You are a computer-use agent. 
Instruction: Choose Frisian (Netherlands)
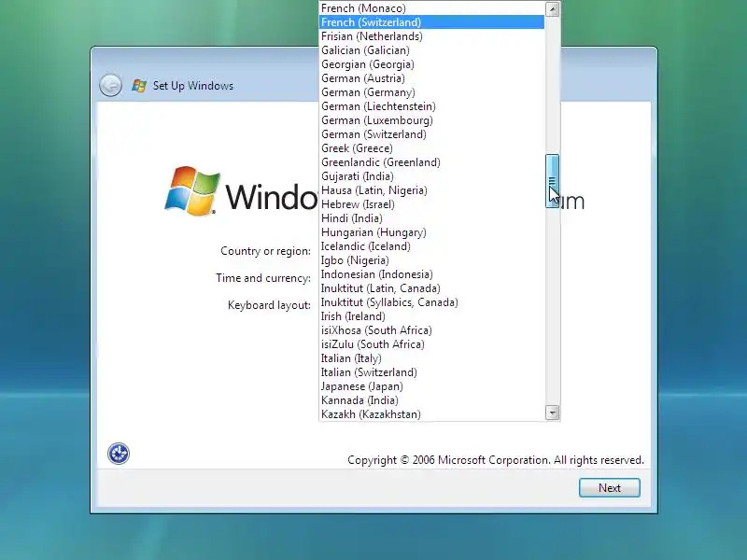(x=431, y=36)
